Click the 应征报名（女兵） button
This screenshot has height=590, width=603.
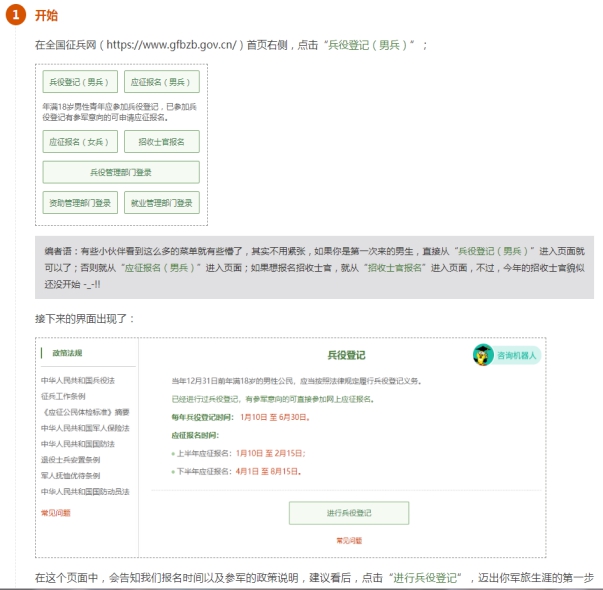tap(80, 142)
